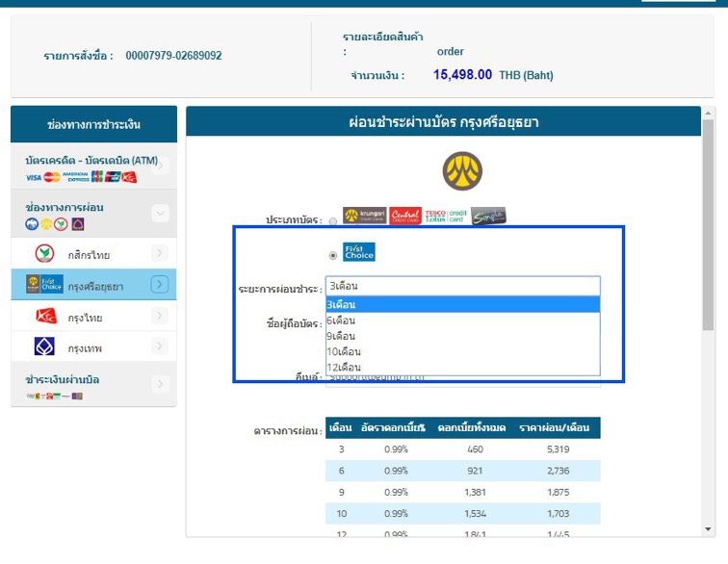728x564 pixels.
Task: Click the Tesco Lotus credit card logo
Action: tap(446, 216)
